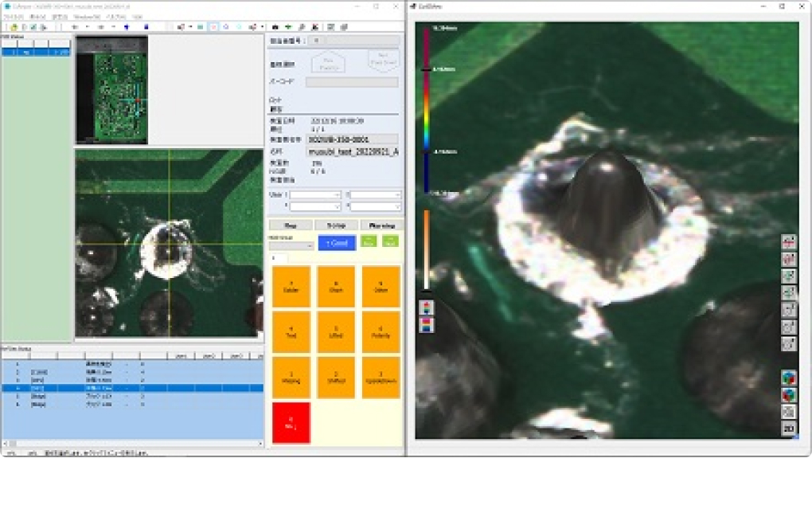Mark the defect as Solder
812x513 pixels.
tap(291, 287)
